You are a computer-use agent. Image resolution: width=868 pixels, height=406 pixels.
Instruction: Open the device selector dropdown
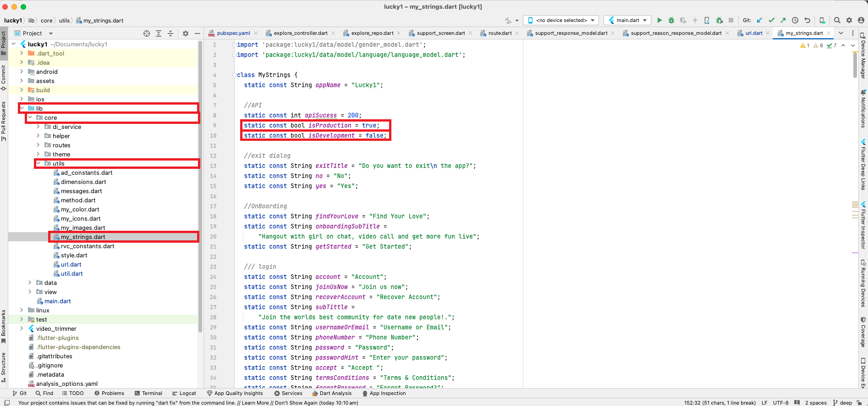[x=561, y=20]
